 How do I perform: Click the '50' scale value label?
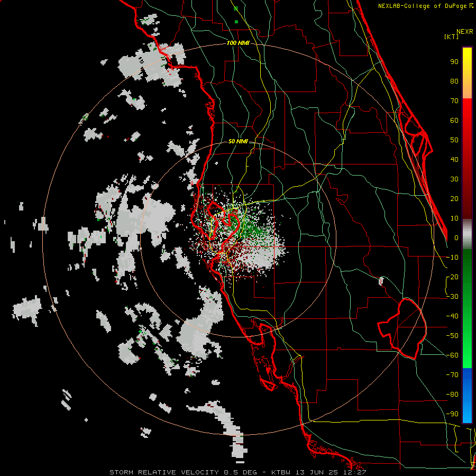tap(454, 140)
